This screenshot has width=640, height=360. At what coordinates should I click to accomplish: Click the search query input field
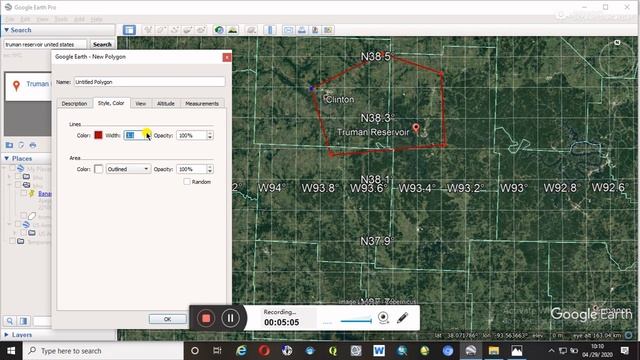coord(45,44)
